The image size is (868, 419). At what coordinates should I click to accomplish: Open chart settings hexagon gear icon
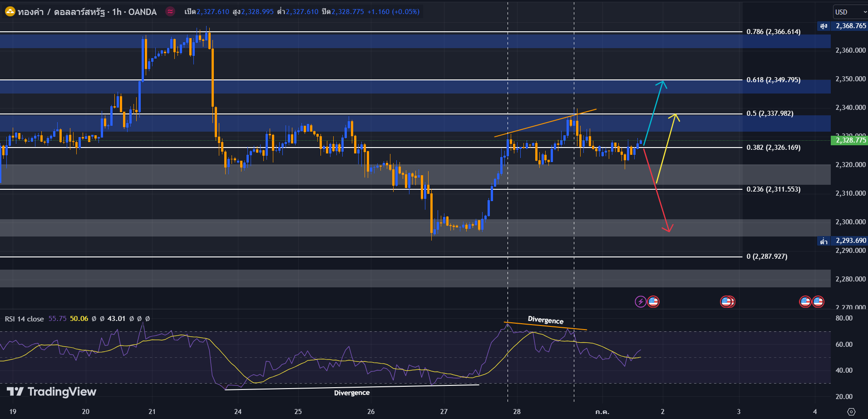click(x=852, y=411)
